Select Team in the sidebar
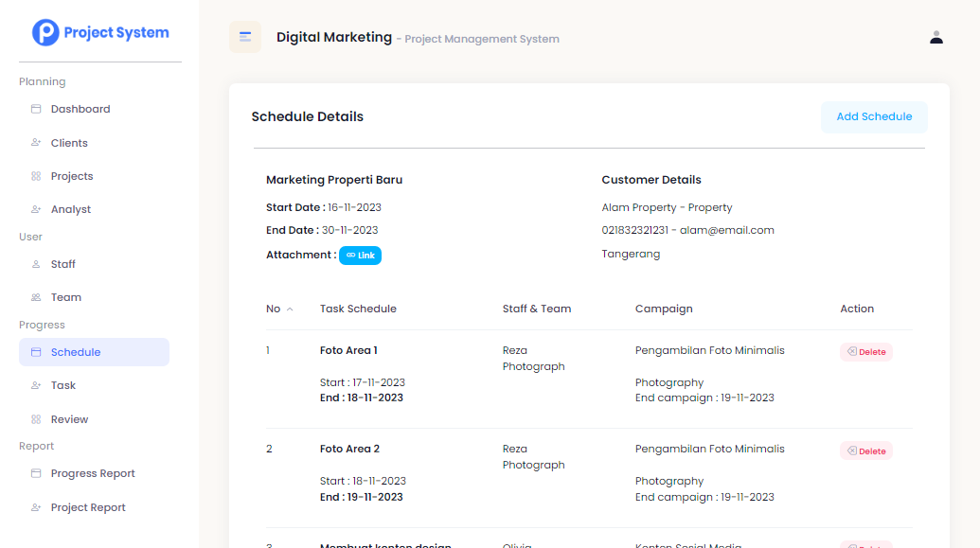Viewport: 980px width, 548px height. point(94,297)
